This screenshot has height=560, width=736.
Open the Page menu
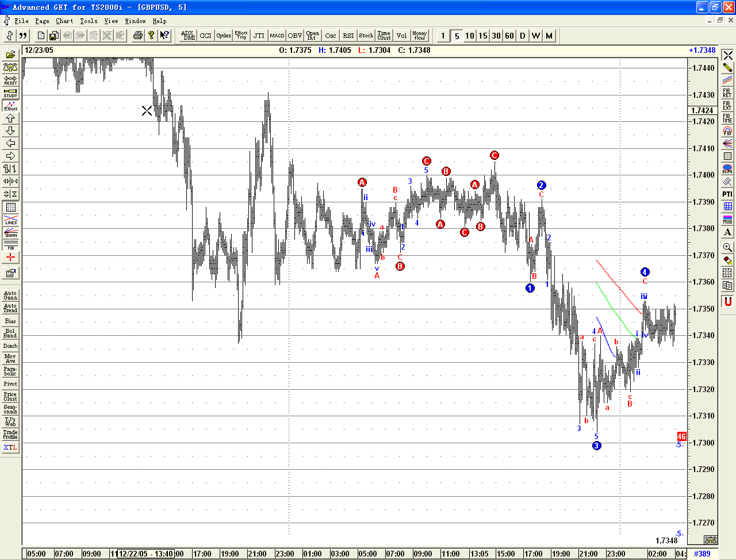pyautogui.click(x=42, y=21)
